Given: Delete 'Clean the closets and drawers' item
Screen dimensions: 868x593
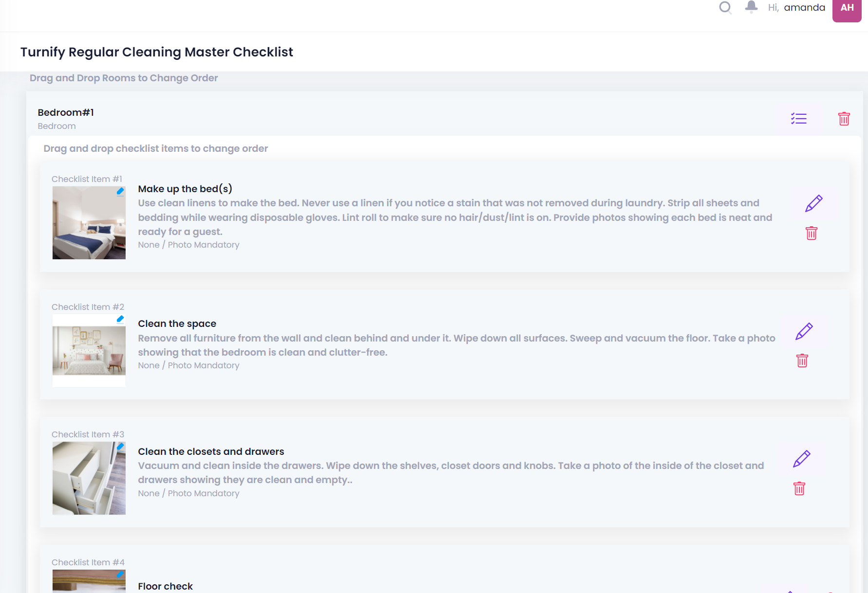Looking at the screenshot, I should (x=799, y=488).
